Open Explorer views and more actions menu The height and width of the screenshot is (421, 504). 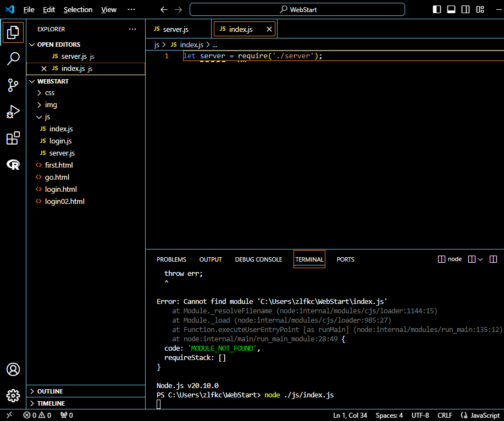[x=132, y=29]
